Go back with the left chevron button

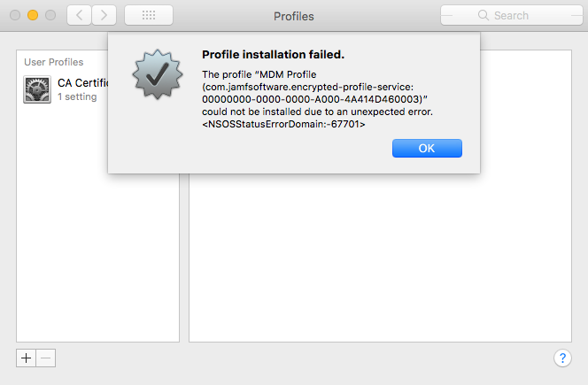[x=79, y=15]
